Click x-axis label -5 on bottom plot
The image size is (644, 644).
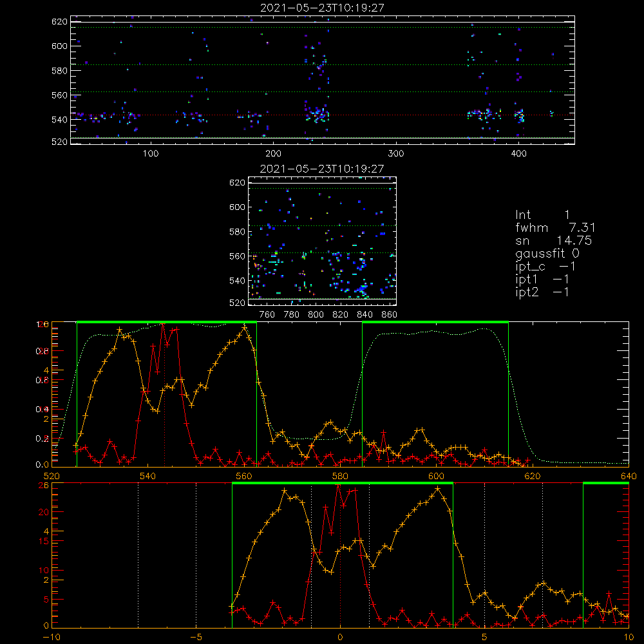[196, 638]
